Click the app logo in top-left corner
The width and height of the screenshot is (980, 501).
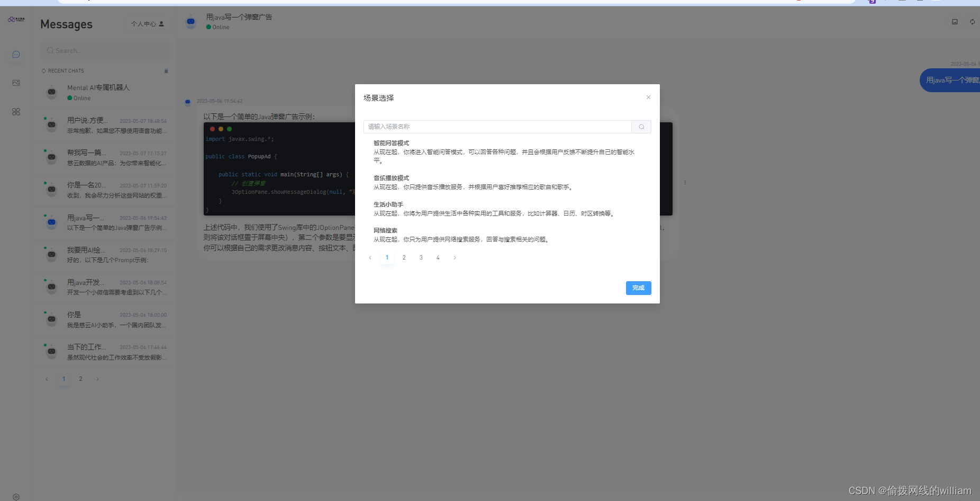(x=16, y=20)
